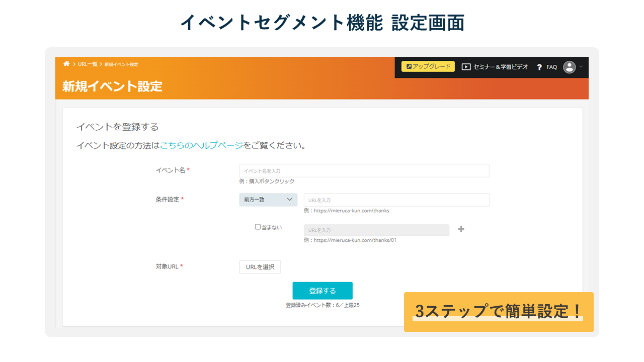Viewport: 644px width, 362px height.
Task: Open the user avatar account icon
Action: [569, 67]
